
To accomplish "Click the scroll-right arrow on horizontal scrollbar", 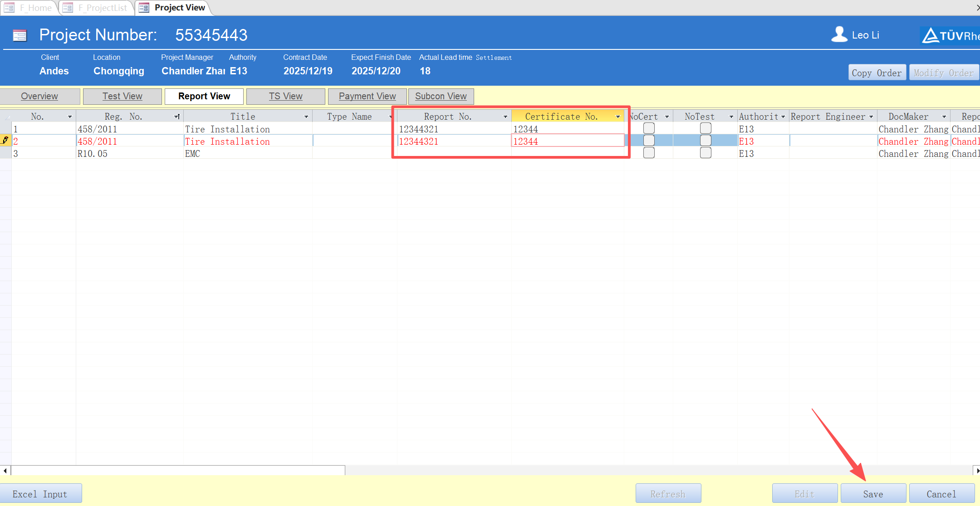I will (977, 471).
